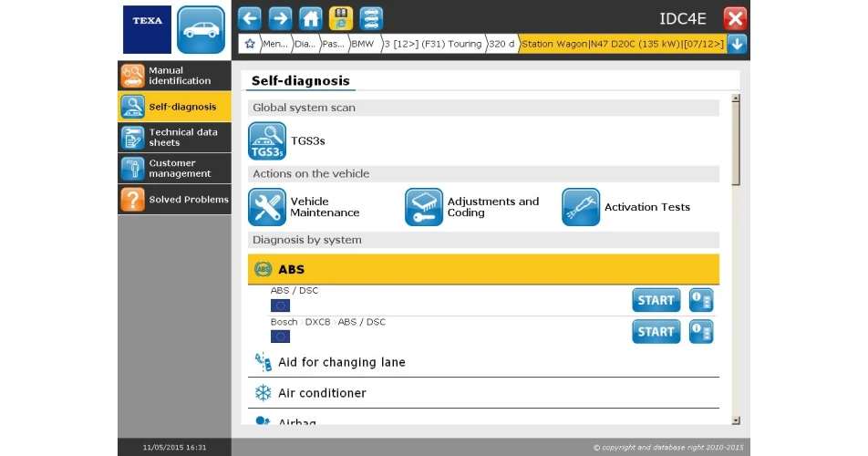Viewport: 868px width, 456px height.
Task: Click the TGS3s label
Action: pos(308,140)
